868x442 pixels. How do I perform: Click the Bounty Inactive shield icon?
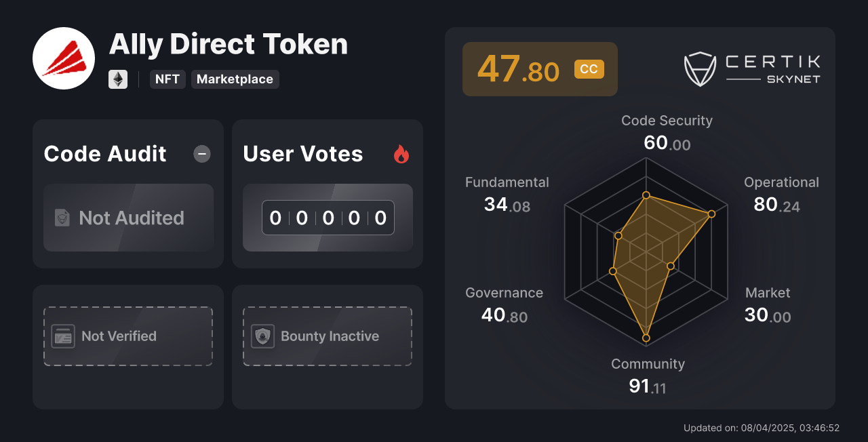pyautogui.click(x=262, y=336)
